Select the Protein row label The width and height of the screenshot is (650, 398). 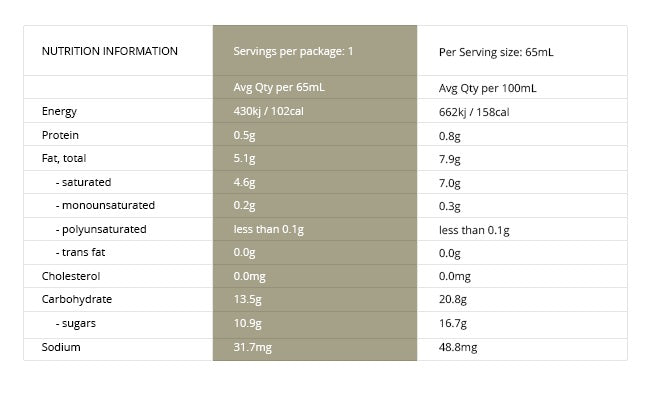pyautogui.click(x=60, y=135)
